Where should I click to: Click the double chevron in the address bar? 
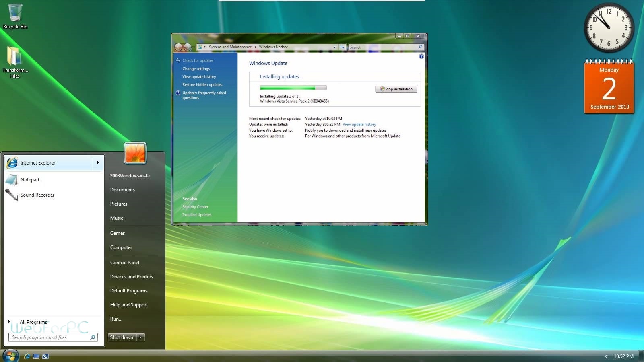point(205,47)
